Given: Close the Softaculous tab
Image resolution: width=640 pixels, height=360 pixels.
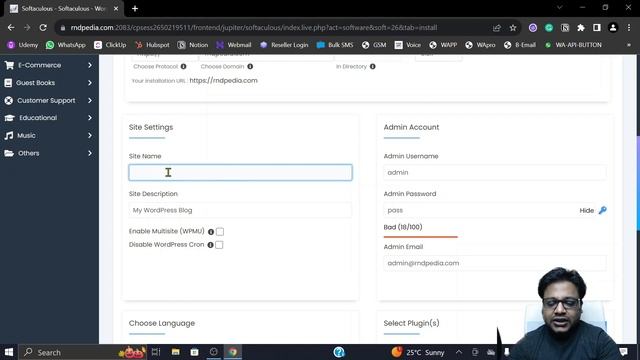Looking at the screenshot, I should pos(116,9).
